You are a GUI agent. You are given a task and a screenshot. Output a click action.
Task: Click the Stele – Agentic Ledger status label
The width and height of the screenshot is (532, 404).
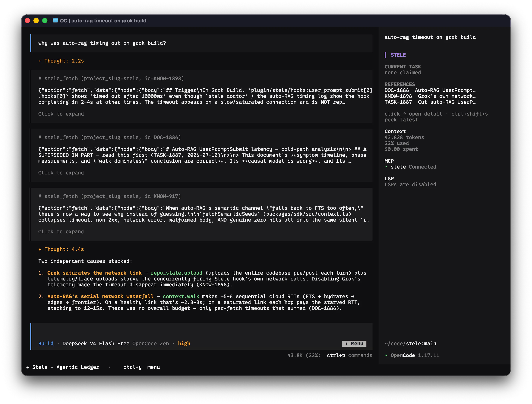click(66, 367)
